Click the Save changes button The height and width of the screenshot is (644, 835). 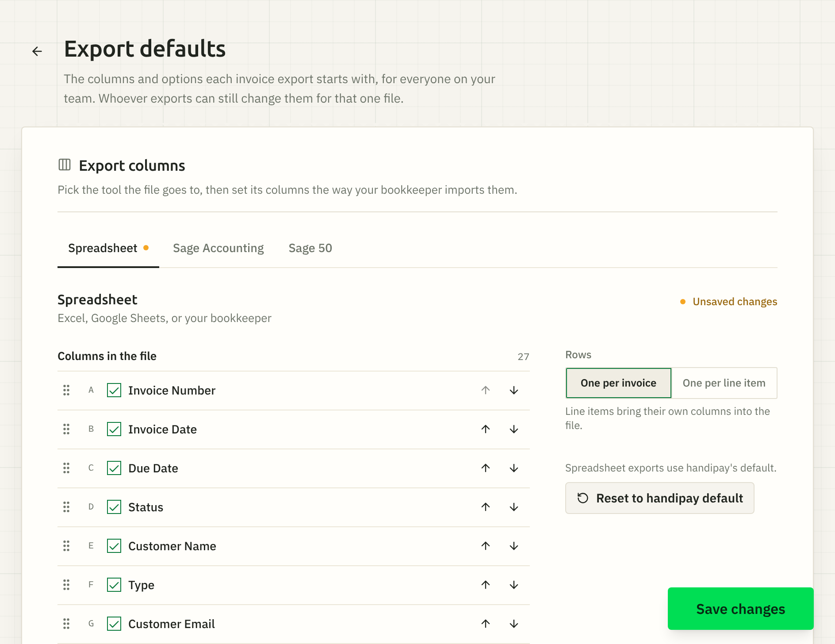[x=740, y=609]
